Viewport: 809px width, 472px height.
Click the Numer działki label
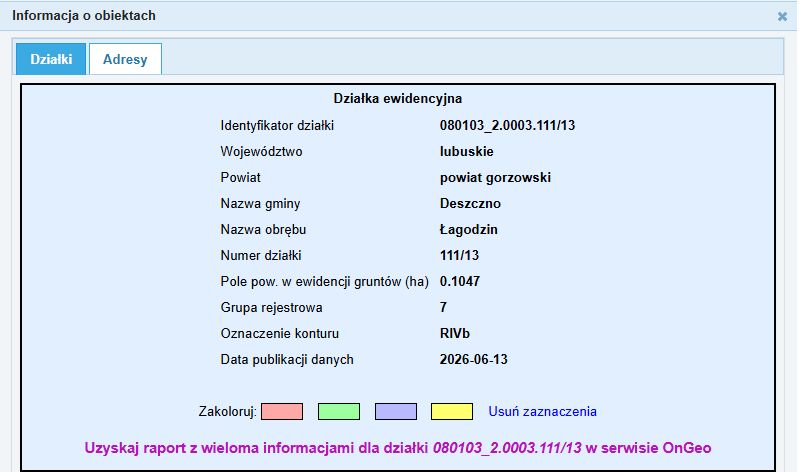(261, 255)
